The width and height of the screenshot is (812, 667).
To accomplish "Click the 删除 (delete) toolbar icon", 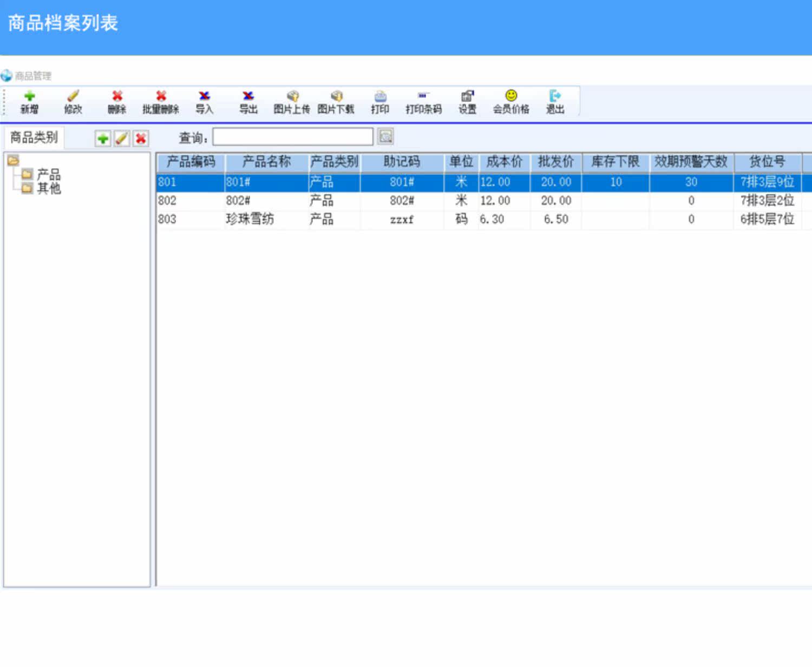I will click(x=117, y=96).
